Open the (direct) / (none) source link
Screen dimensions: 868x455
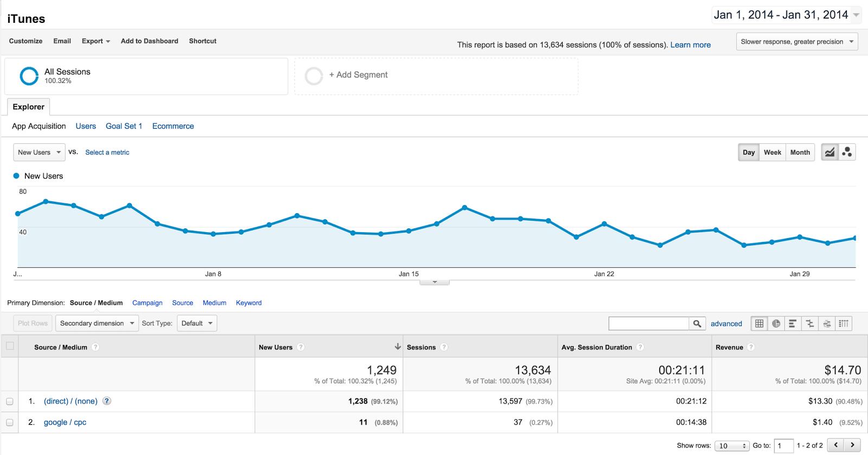71,401
